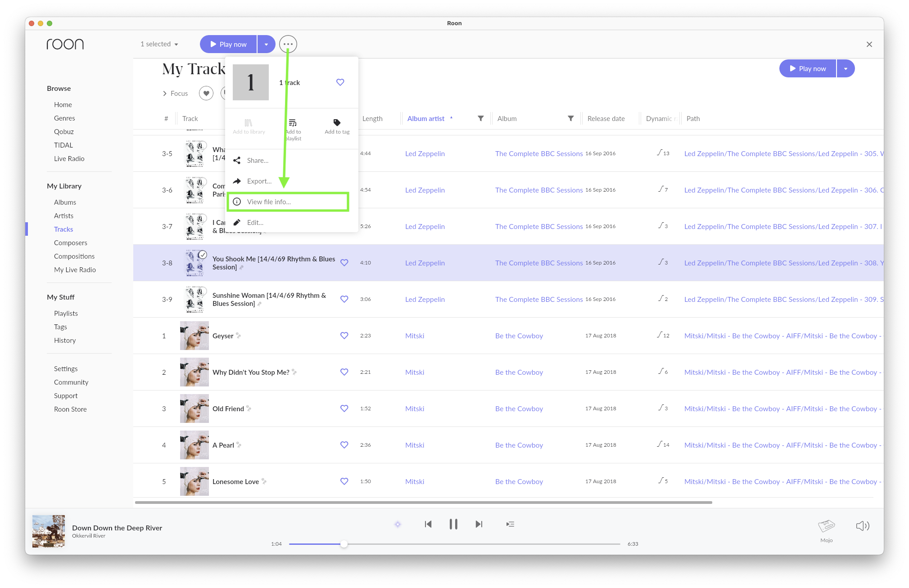Open Mitski artist link on Lonesome Love row
This screenshot has width=909, height=588.
(415, 481)
